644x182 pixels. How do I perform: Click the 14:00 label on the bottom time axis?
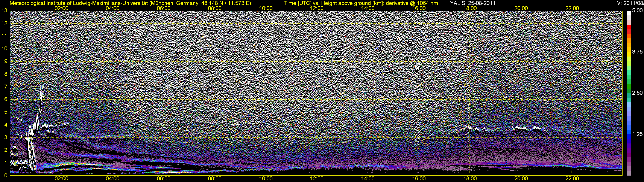(368, 179)
